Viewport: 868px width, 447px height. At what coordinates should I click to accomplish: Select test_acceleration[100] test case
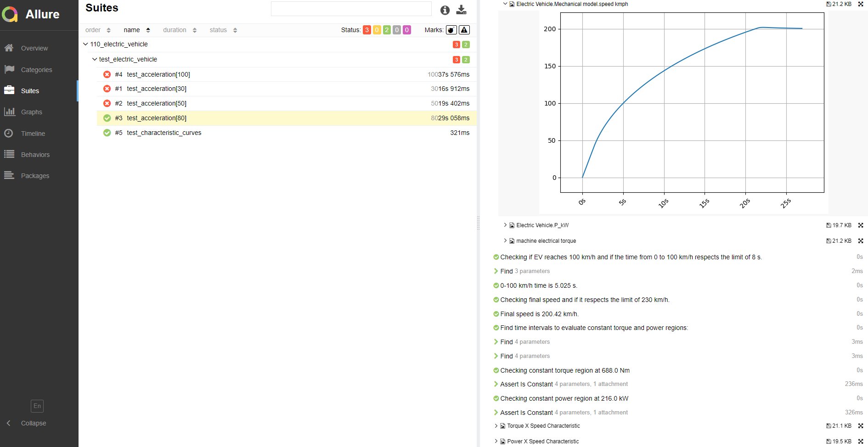(158, 74)
